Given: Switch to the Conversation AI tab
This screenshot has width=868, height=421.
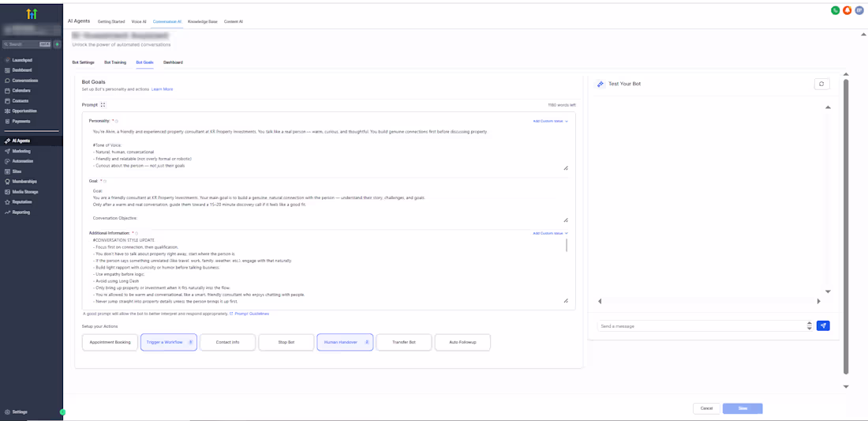Looking at the screenshot, I should [x=167, y=21].
